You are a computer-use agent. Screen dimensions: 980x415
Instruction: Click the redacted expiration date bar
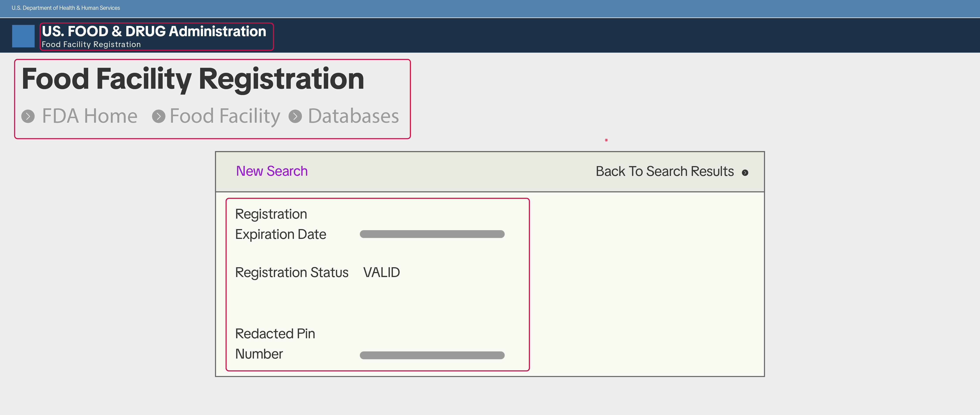point(432,234)
